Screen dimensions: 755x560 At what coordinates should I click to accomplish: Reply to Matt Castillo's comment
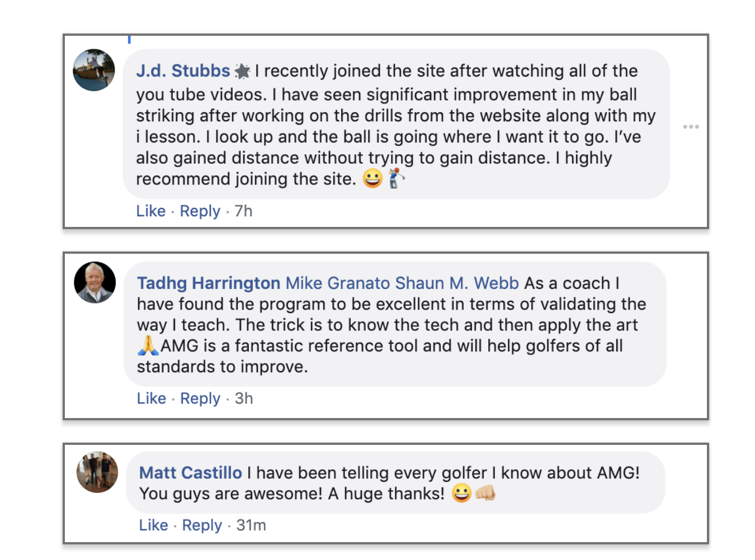pyautogui.click(x=202, y=525)
